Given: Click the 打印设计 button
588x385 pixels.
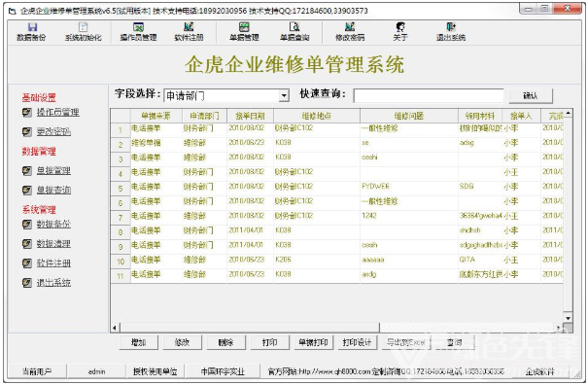Looking at the screenshot, I should (357, 342).
